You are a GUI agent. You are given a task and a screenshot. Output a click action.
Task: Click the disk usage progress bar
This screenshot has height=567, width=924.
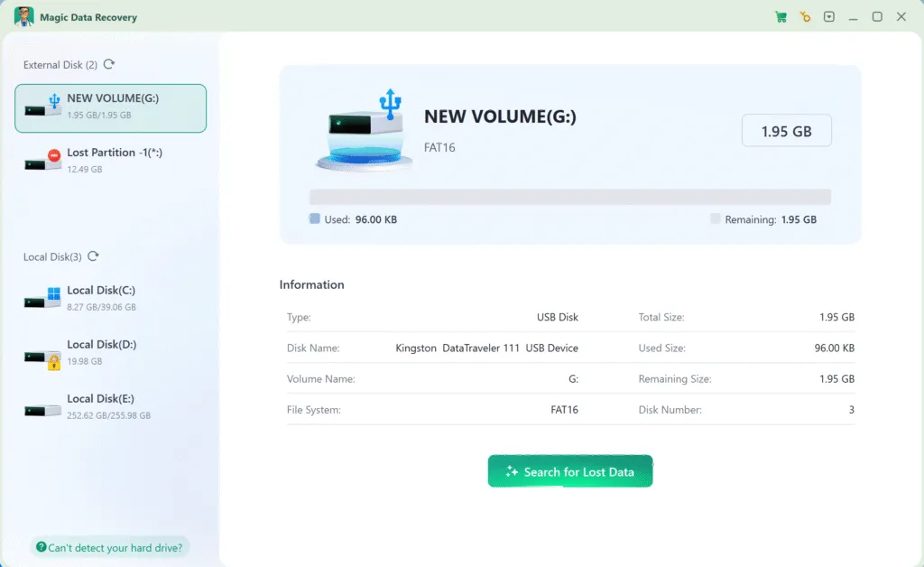click(x=569, y=197)
